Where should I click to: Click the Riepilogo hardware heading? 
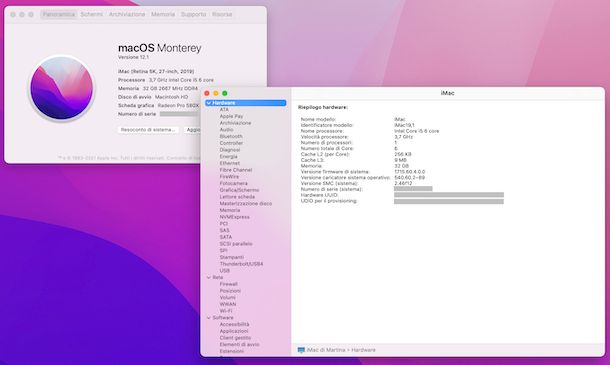coord(323,107)
